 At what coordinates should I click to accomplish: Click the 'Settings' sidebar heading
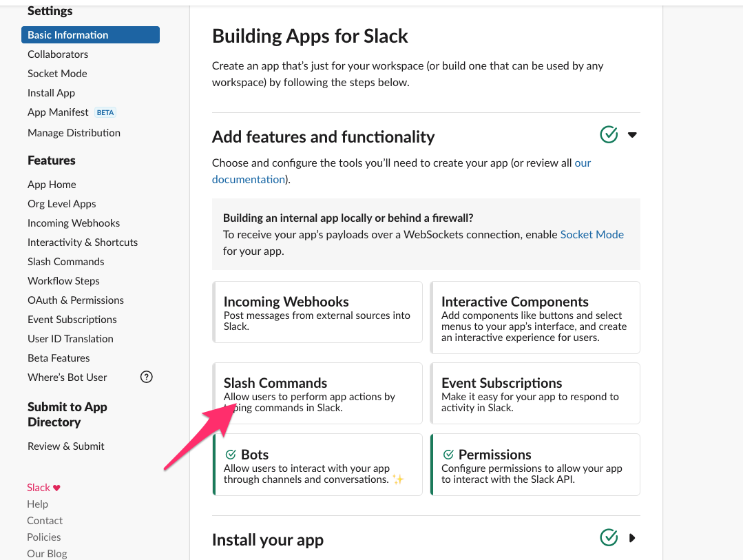click(50, 11)
